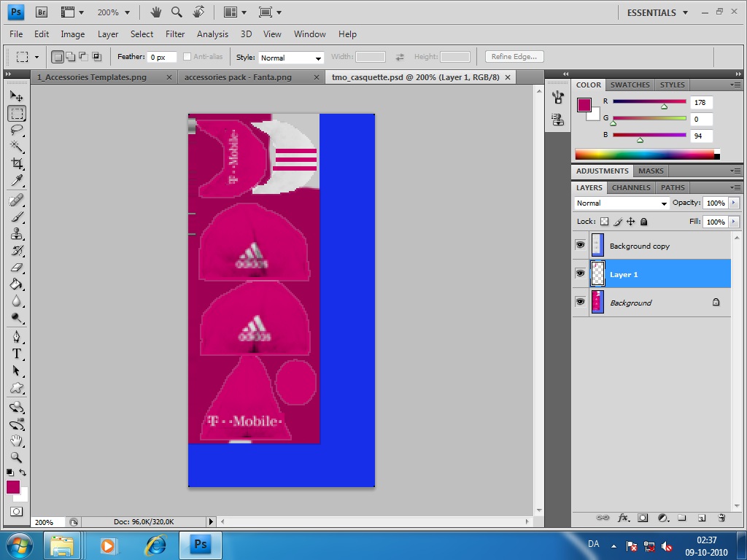Open the Style dropdown in options bar
Image resolution: width=747 pixels, height=560 pixels.
coord(291,58)
